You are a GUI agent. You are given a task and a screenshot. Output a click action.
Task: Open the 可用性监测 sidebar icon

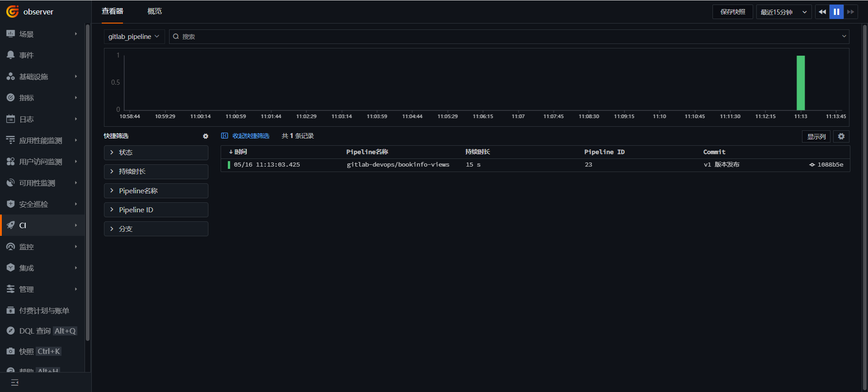(x=10, y=183)
